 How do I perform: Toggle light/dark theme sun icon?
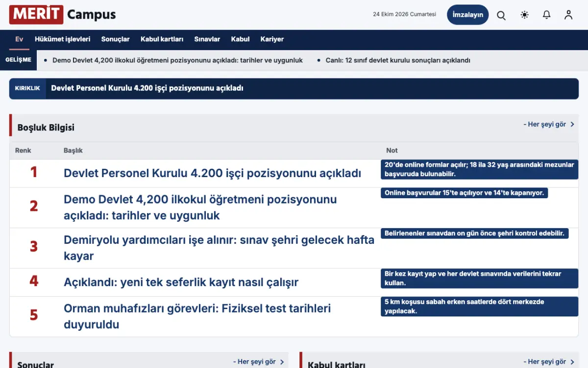tap(525, 15)
